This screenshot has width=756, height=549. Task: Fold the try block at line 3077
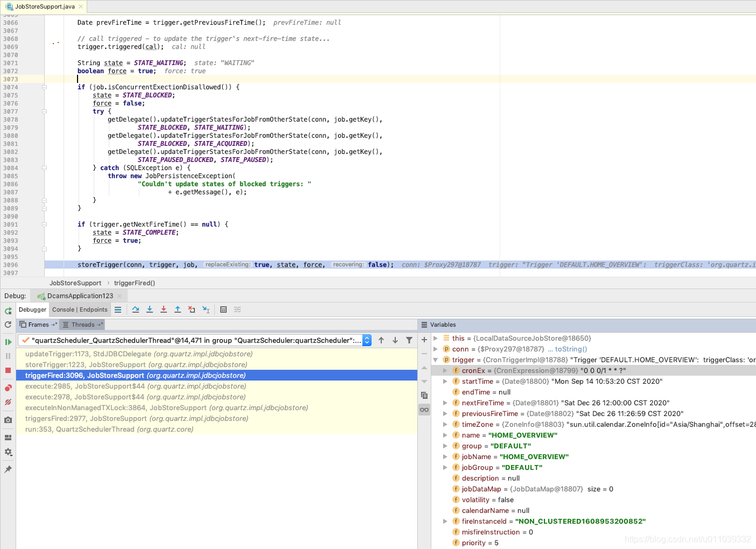(45, 111)
